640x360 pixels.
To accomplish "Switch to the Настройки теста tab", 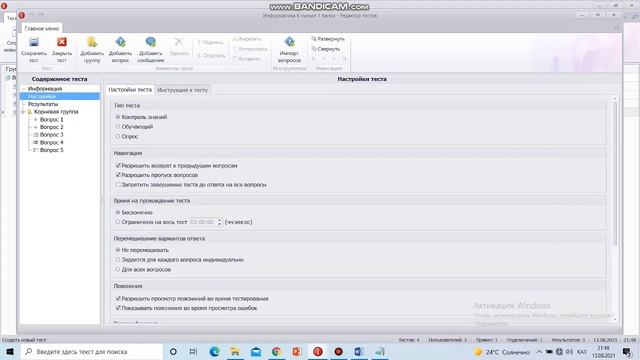I will click(130, 89).
